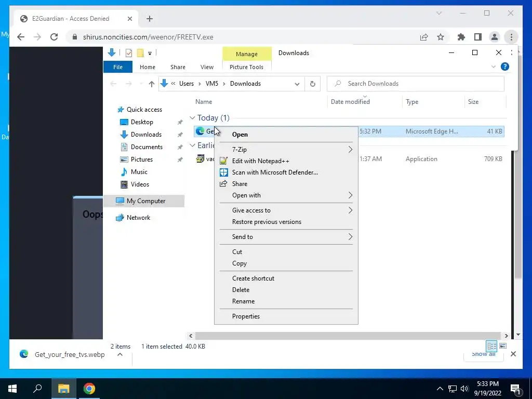Switch to the Share ribbon tab
This screenshot has height=399, width=532.
(178, 67)
